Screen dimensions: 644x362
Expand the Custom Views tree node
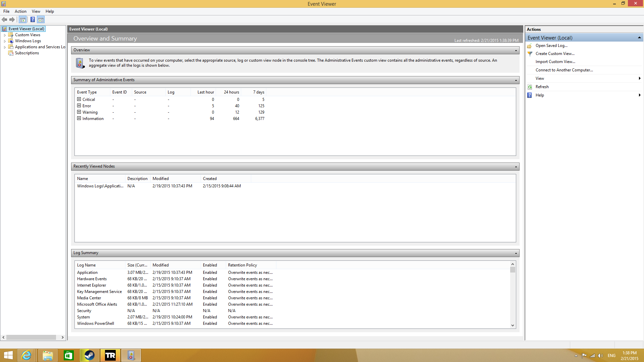tap(5, 35)
